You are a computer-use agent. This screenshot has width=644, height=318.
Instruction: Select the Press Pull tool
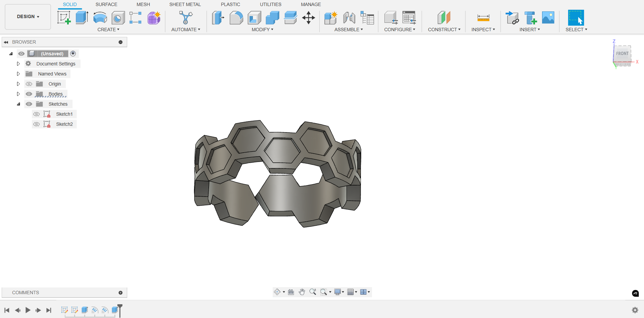218,18
